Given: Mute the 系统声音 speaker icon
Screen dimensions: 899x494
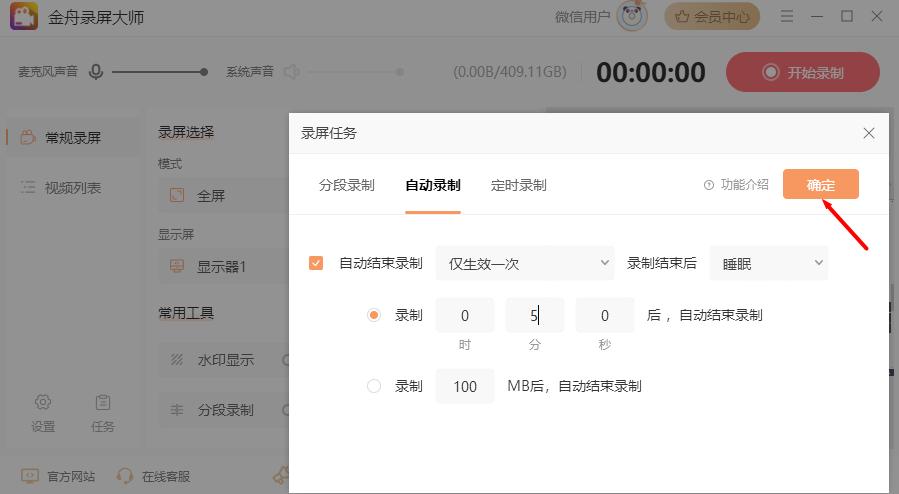Looking at the screenshot, I should pyautogui.click(x=291, y=72).
